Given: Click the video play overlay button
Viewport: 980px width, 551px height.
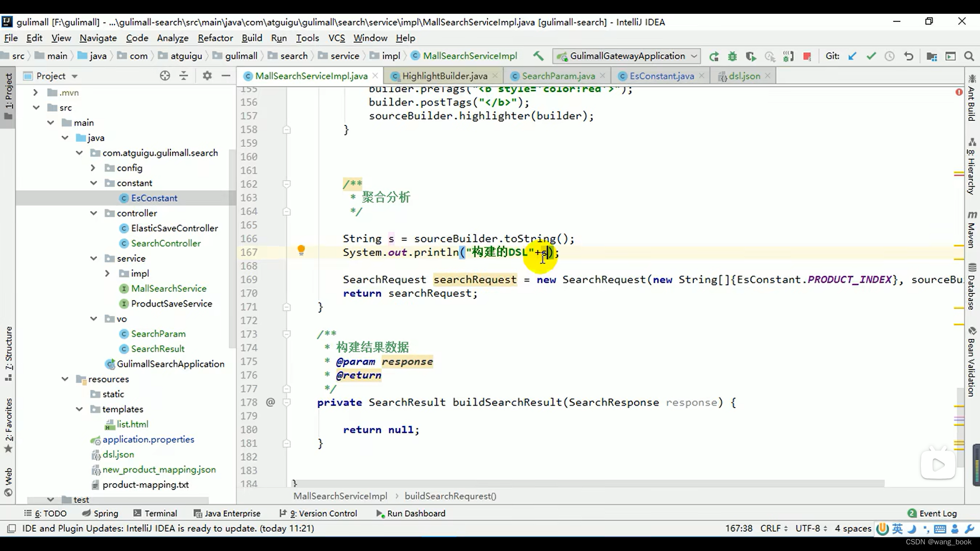Looking at the screenshot, I should [x=938, y=464].
